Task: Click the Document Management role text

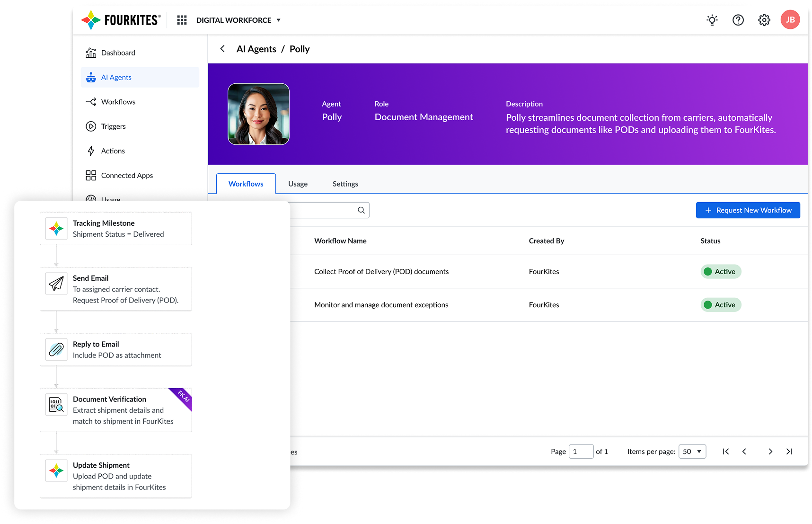Action: (x=424, y=117)
